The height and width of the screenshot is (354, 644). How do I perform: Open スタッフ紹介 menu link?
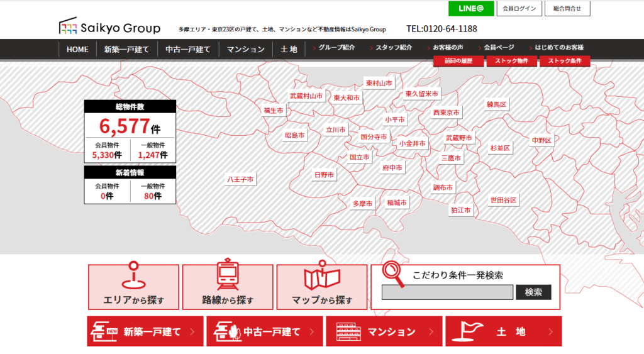coord(394,47)
